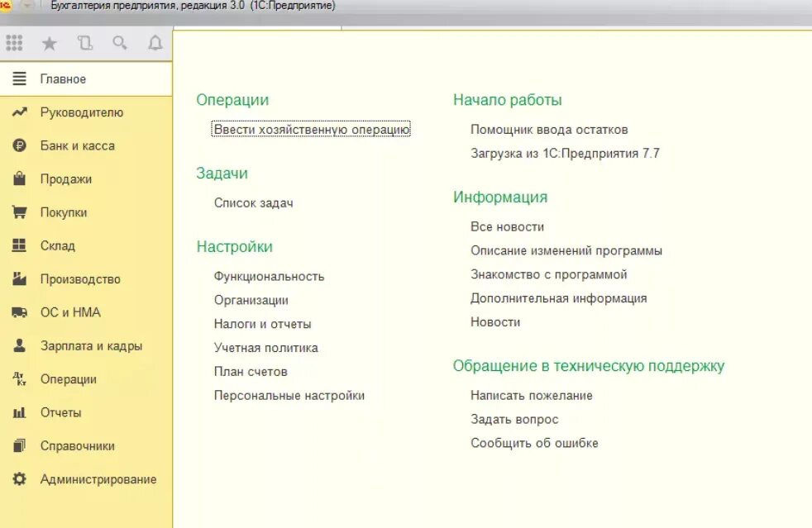The image size is (812, 528).
Task: Open the Покупки section
Action: [x=64, y=212]
